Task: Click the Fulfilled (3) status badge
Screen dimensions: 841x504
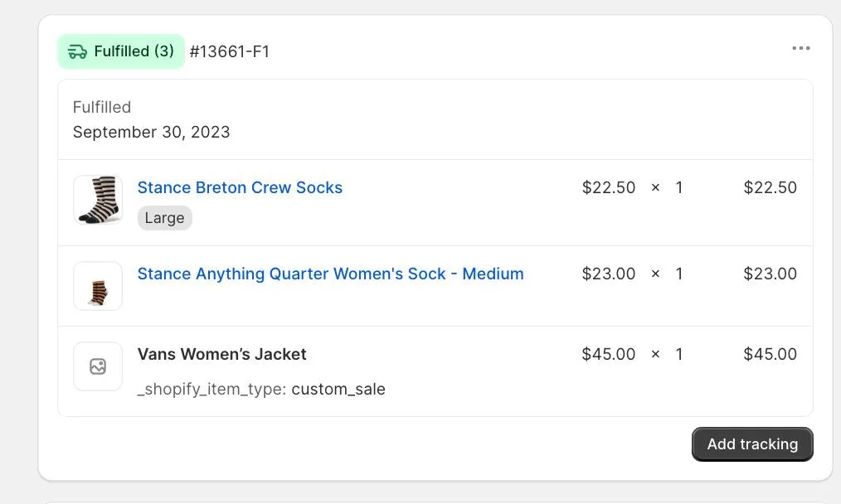Action: click(121, 51)
